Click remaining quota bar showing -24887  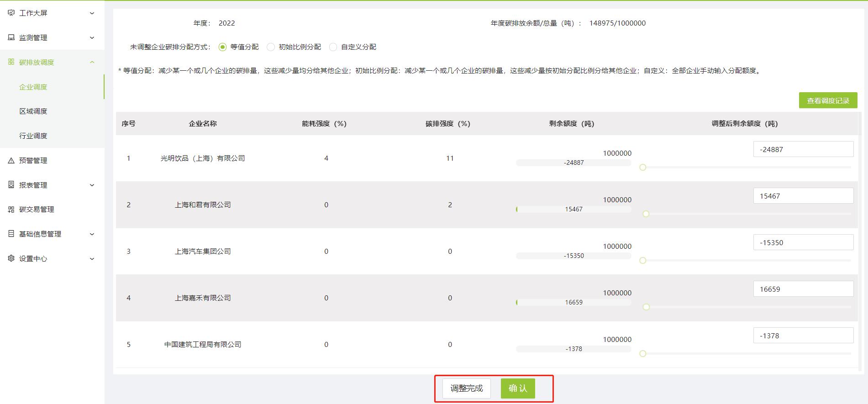(573, 163)
